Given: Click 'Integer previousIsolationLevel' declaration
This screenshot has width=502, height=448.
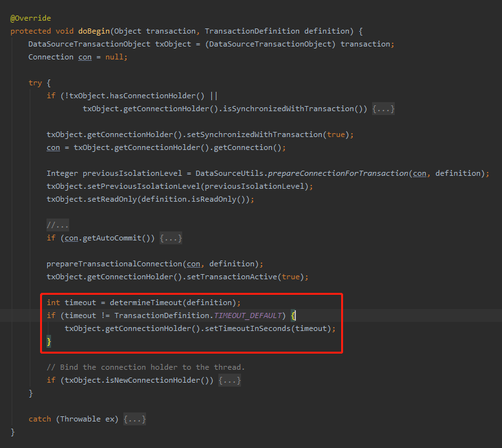Looking at the screenshot, I should pyautogui.click(x=114, y=174).
